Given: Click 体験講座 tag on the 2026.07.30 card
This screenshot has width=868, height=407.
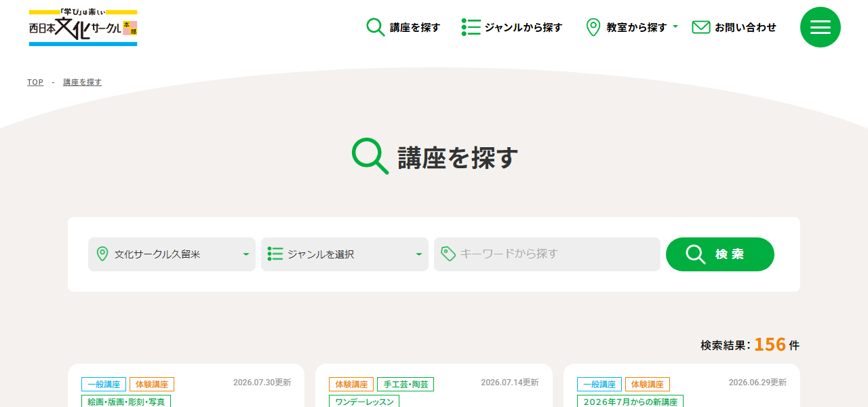Looking at the screenshot, I should coord(152,384).
